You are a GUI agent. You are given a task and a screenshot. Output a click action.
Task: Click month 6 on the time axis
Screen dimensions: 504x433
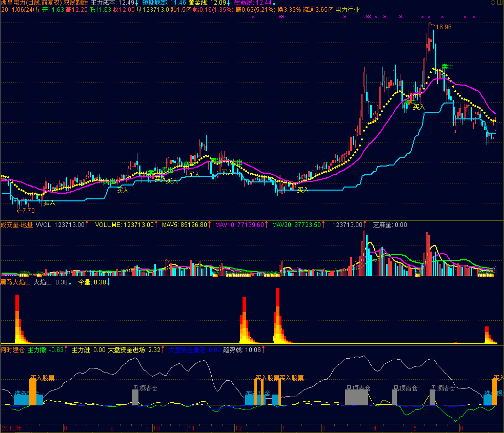click(461, 428)
